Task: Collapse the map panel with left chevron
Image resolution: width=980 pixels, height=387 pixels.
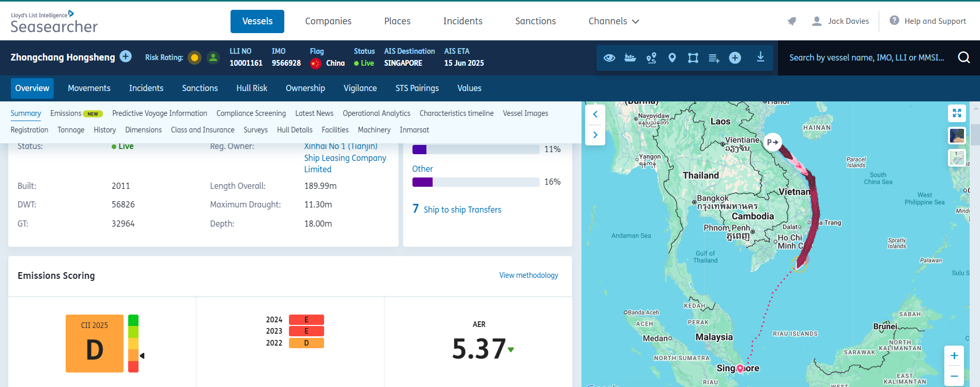Action: pyautogui.click(x=595, y=114)
